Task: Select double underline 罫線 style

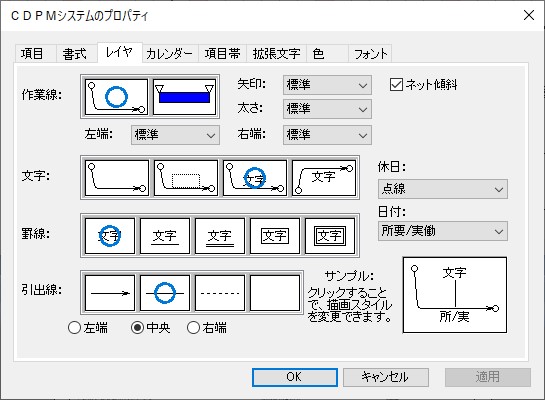Action: pyautogui.click(x=220, y=236)
